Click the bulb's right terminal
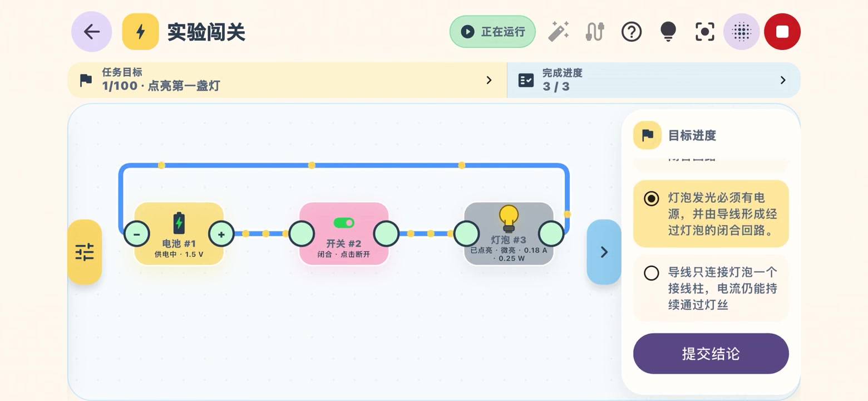868x401 pixels. click(551, 234)
